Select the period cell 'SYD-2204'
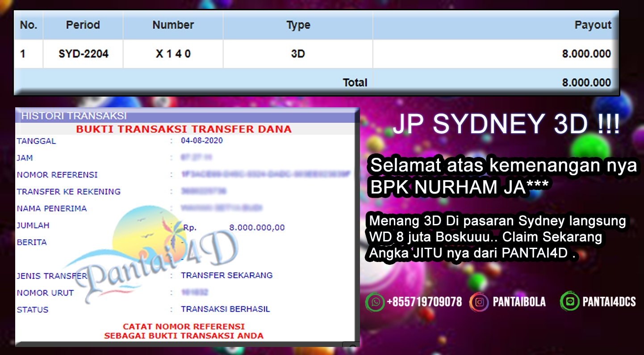 84,54
